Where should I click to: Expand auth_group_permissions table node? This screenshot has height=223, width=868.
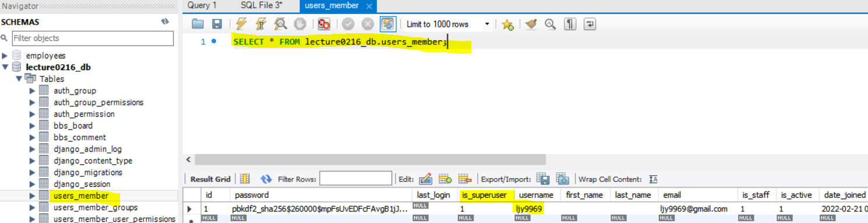32,102
